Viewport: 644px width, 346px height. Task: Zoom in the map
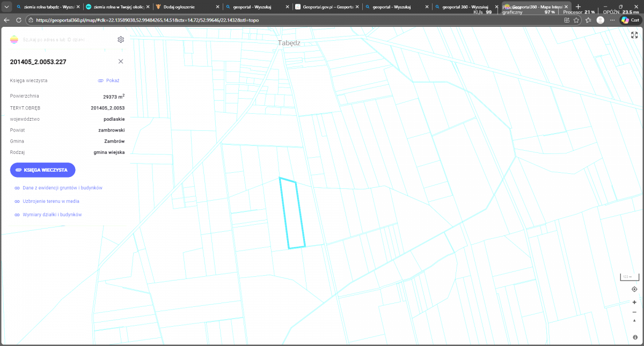pos(634,302)
